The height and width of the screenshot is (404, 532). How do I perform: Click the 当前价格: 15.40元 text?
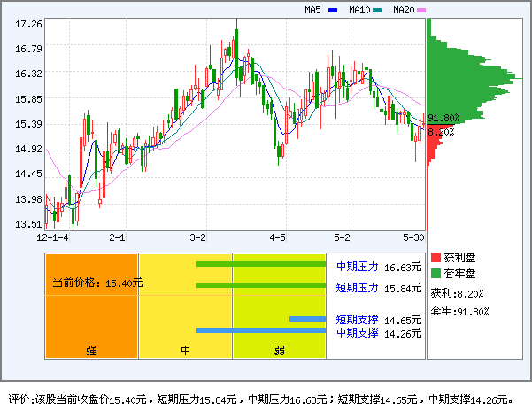click(97, 283)
